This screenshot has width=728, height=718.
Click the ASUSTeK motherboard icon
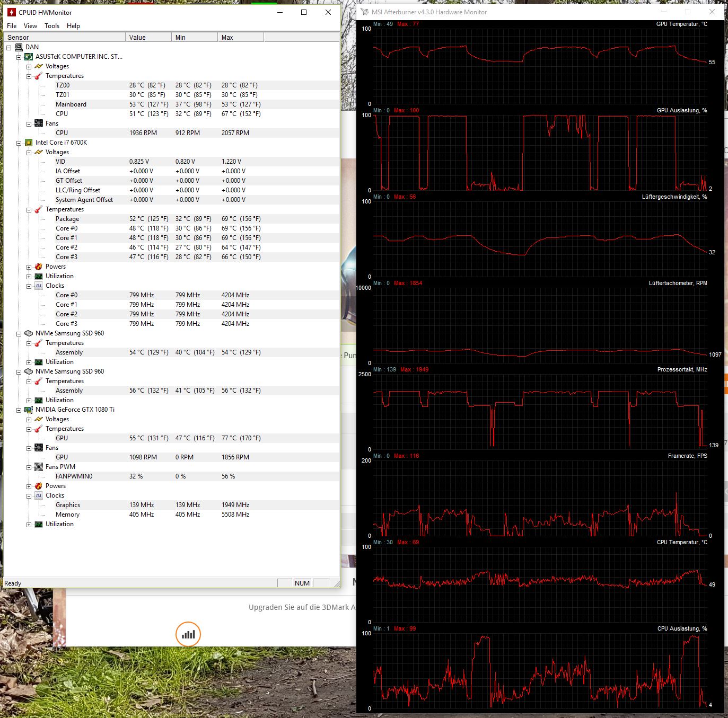click(x=29, y=57)
